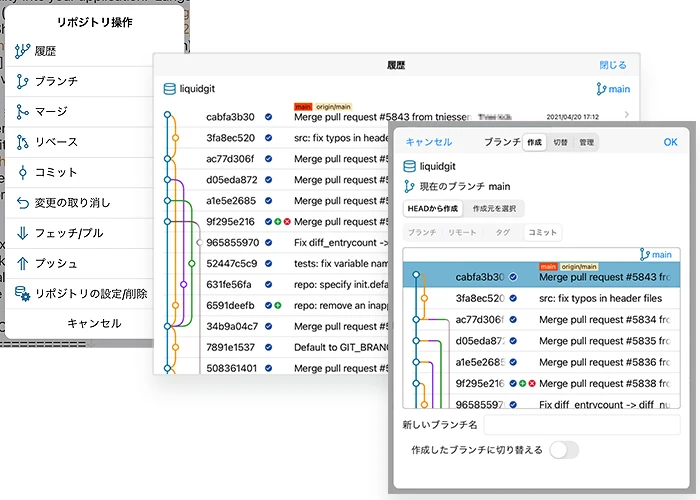This screenshot has width=700, height=500.
Task: Choose タグ source filter segment
Action: [x=502, y=233]
